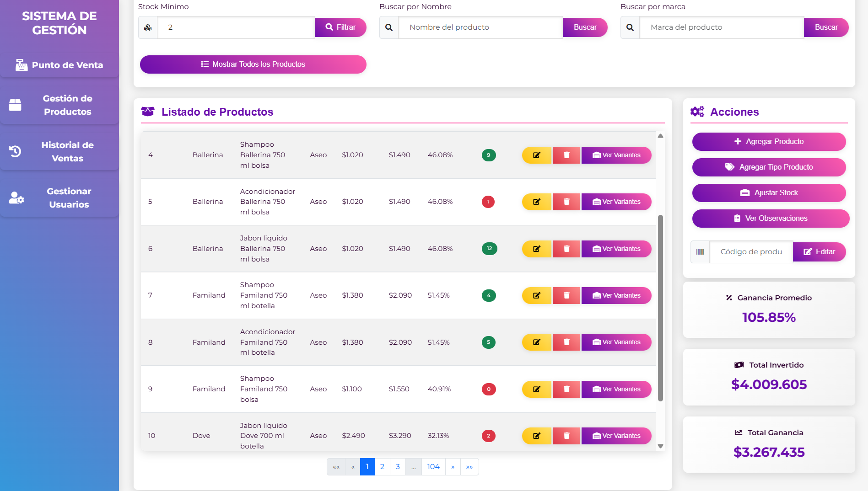Click the Agregar Producto button
This screenshot has width=868, height=491.
coord(769,142)
